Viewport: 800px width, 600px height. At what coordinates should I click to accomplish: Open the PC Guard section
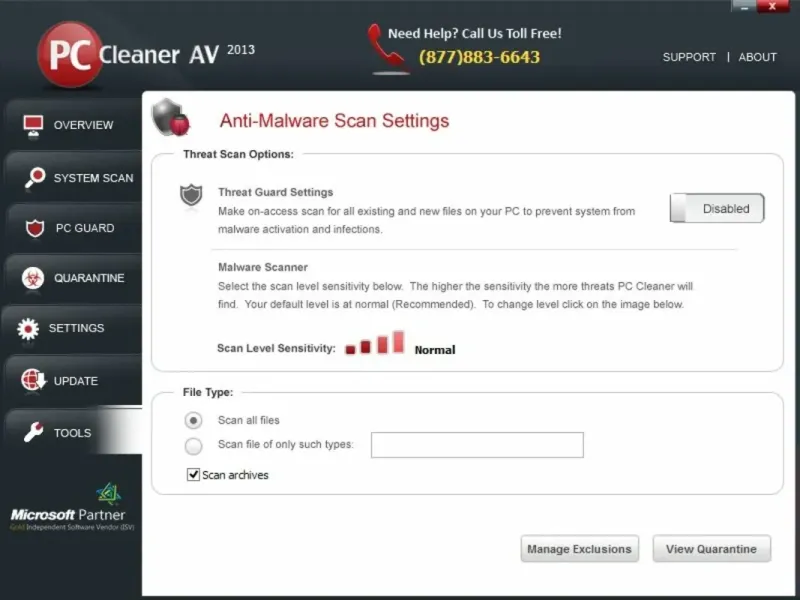(x=73, y=228)
